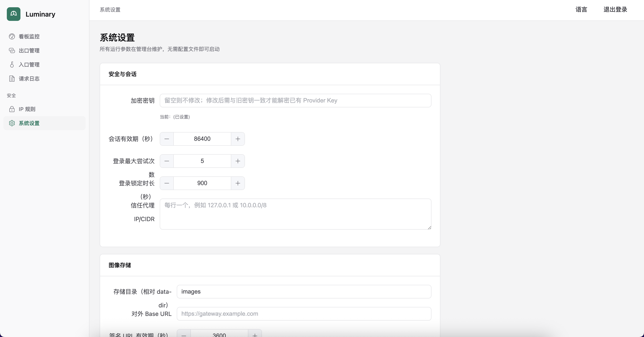Click the 安全与会话 section header
The width and height of the screenshot is (644, 337).
pos(122,74)
